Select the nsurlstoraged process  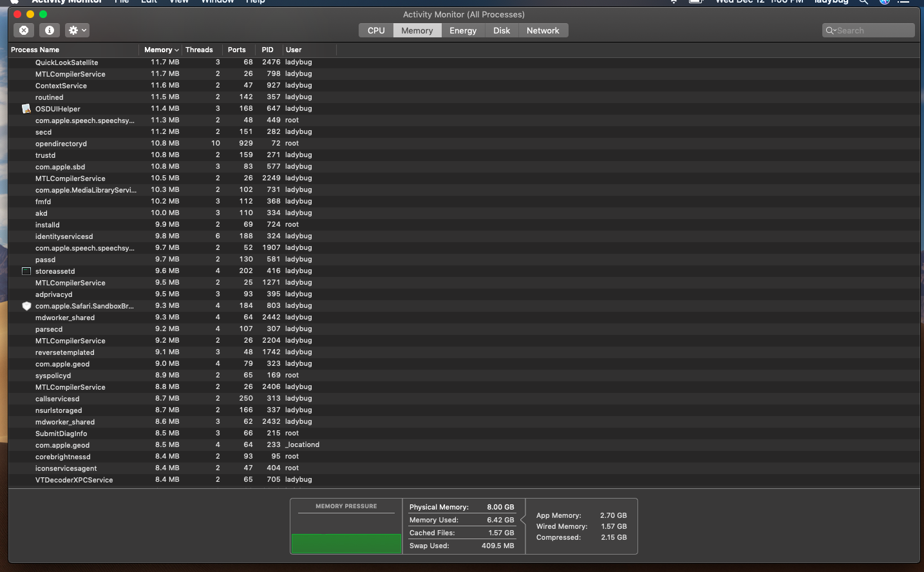pos(464,410)
